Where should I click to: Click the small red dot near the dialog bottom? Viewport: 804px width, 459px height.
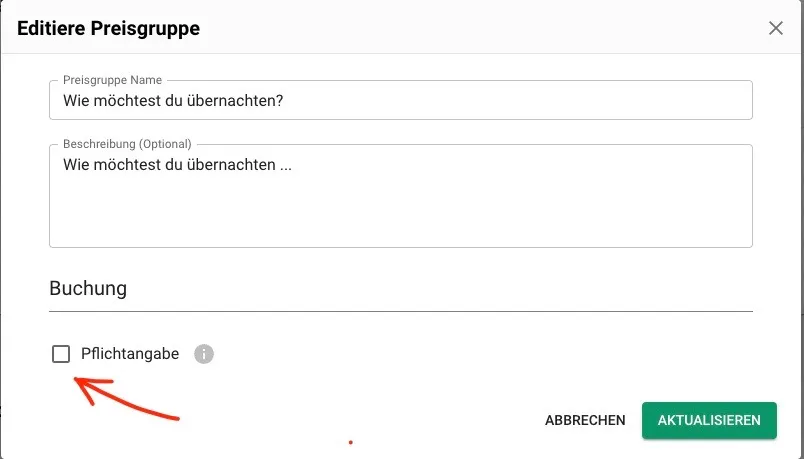pyautogui.click(x=351, y=442)
